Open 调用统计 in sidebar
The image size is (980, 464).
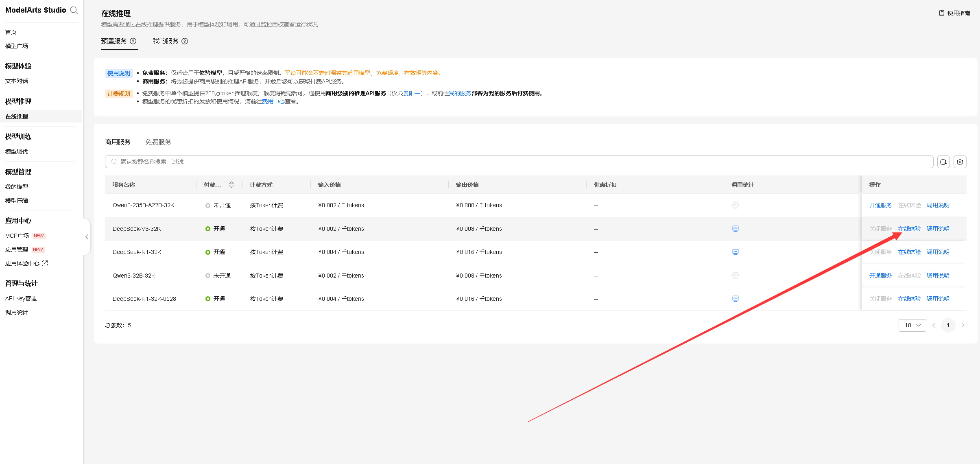tap(17, 312)
